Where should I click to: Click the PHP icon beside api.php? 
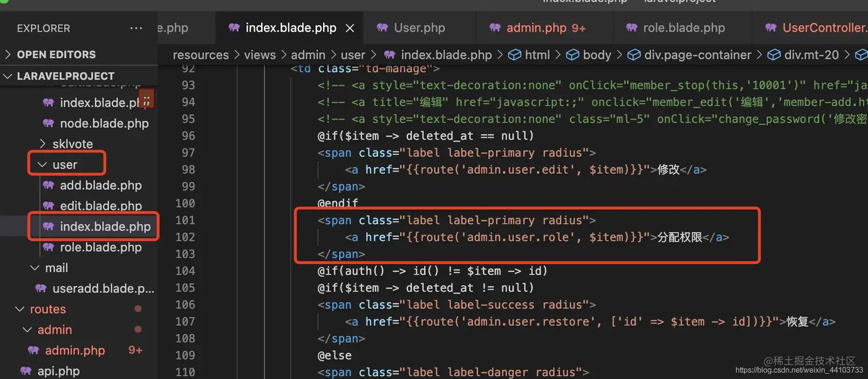tap(26, 371)
